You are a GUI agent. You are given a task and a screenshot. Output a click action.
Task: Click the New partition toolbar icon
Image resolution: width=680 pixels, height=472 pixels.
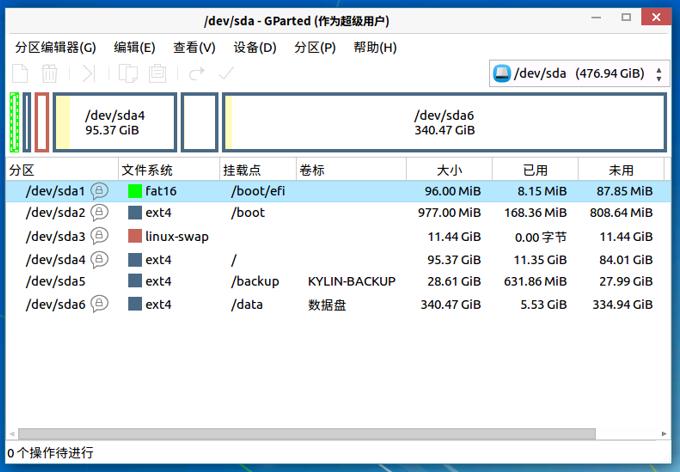click(20, 73)
